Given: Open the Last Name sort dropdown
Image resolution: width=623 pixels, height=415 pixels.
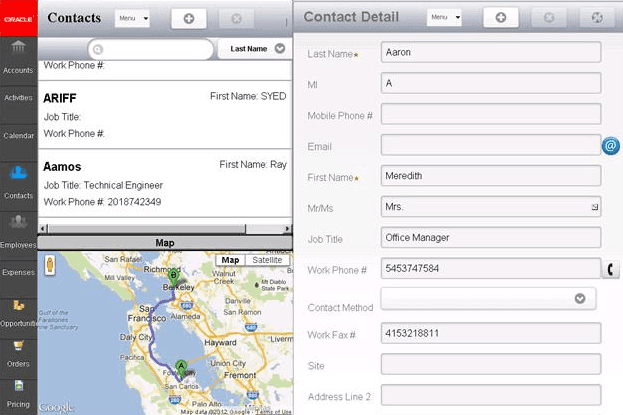Looking at the screenshot, I should (x=255, y=48).
